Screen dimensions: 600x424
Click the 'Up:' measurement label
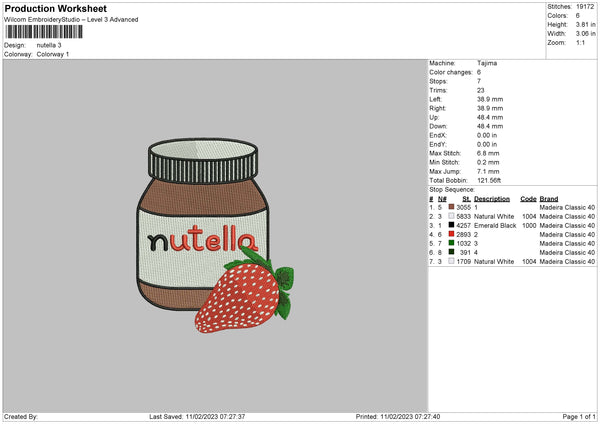[x=434, y=117]
